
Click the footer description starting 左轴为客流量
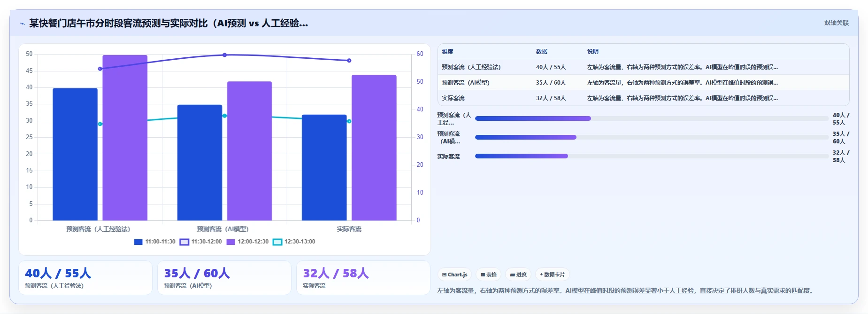625,291
